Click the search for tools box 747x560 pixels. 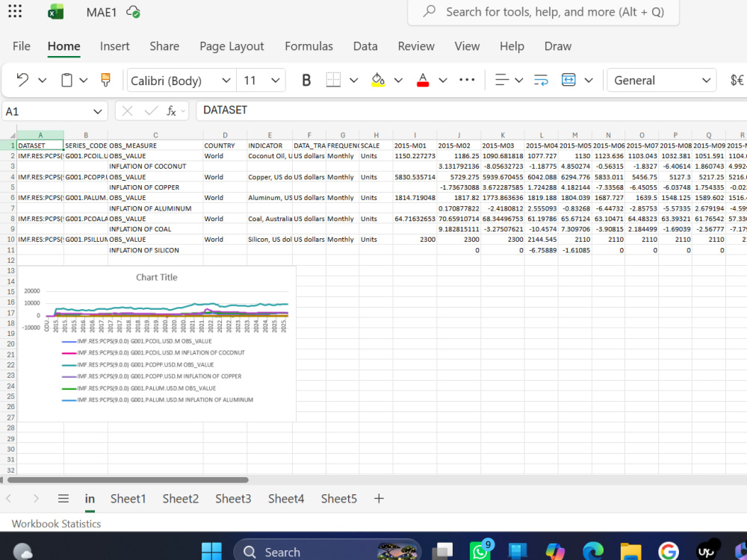pos(544,12)
